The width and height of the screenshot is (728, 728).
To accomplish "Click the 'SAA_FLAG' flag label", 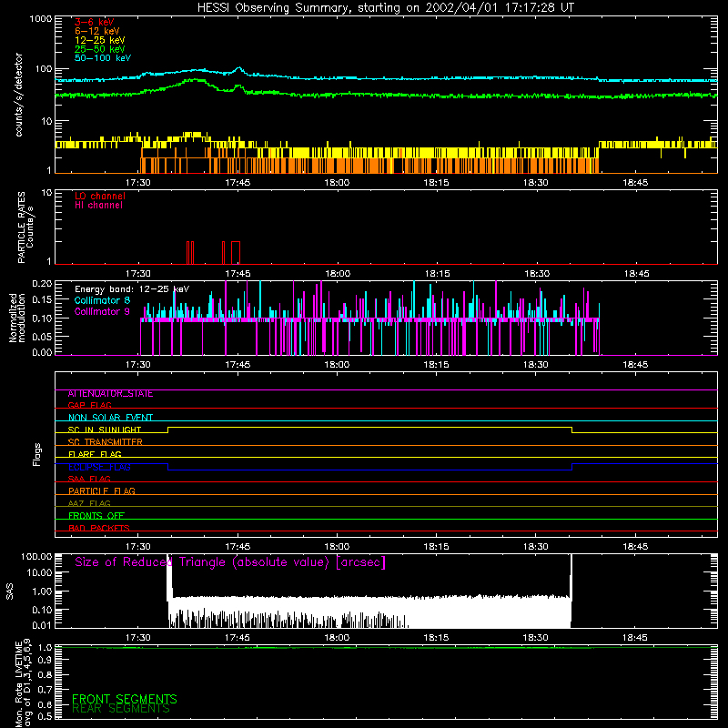I will (89, 479).
